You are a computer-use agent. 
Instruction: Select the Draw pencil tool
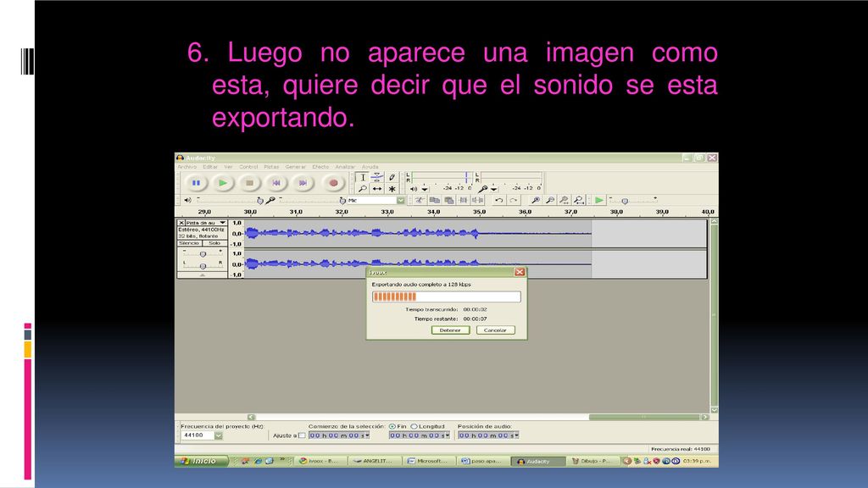click(x=392, y=177)
